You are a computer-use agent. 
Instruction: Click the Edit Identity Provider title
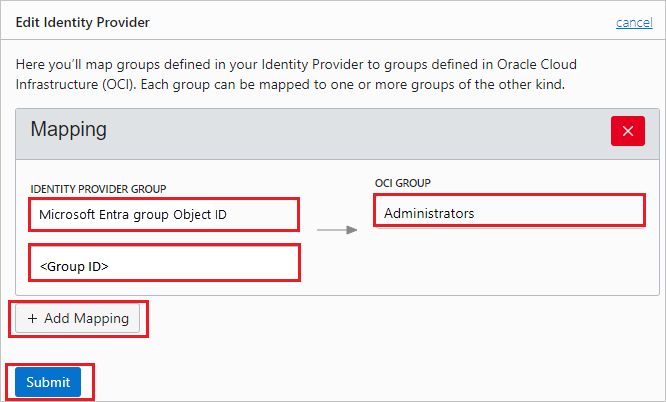tap(83, 22)
